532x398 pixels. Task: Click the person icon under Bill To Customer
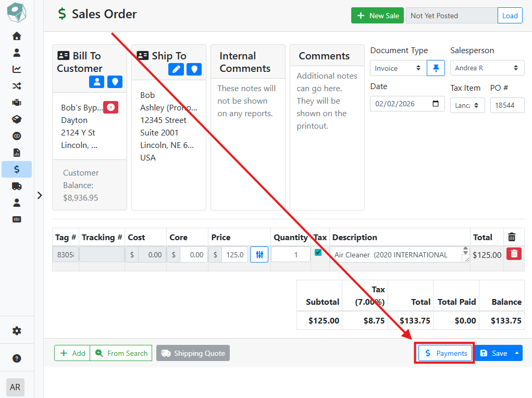coord(96,82)
